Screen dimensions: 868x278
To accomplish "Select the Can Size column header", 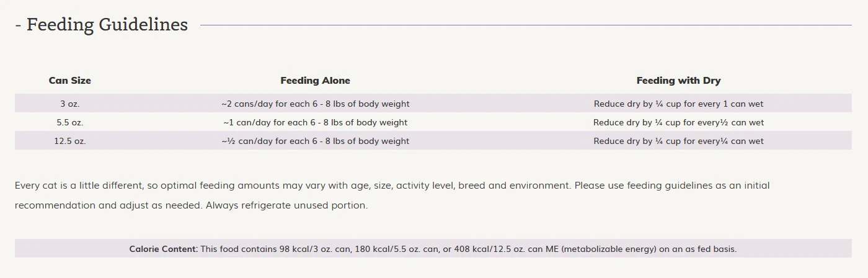I will coord(70,81).
